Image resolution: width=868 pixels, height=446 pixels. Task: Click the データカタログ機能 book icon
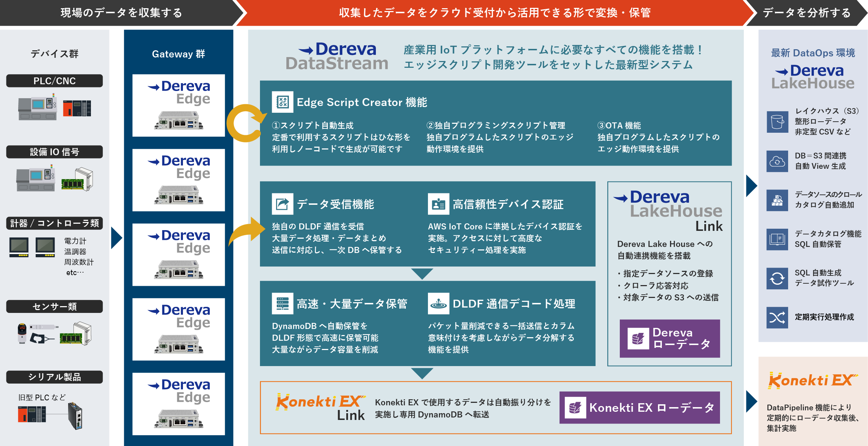click(777, 239)
